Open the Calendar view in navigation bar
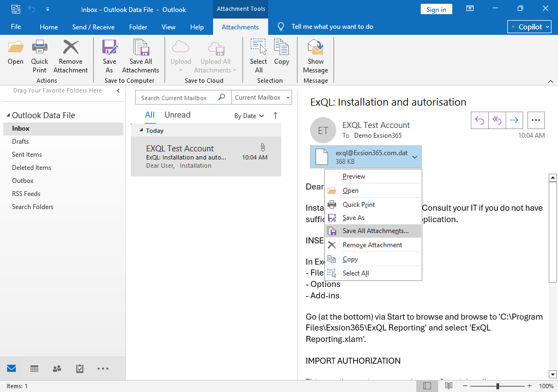The height and width of the screenshot is (392, 558). (x=34, y=369)
